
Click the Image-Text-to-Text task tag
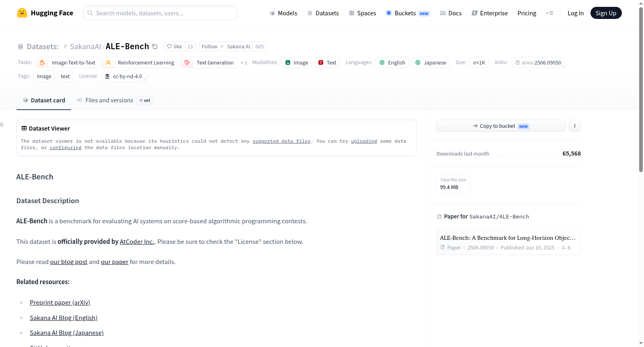coord(67,62)
